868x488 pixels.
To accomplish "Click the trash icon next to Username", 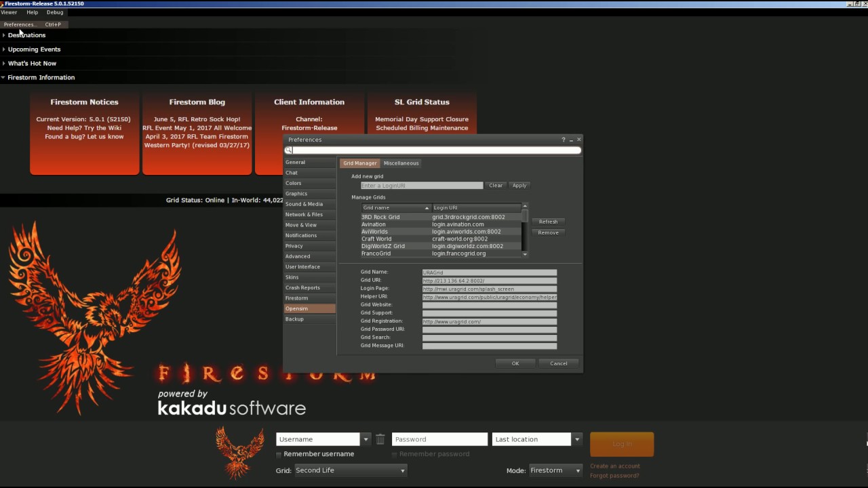I will click(x=380, y=439).
